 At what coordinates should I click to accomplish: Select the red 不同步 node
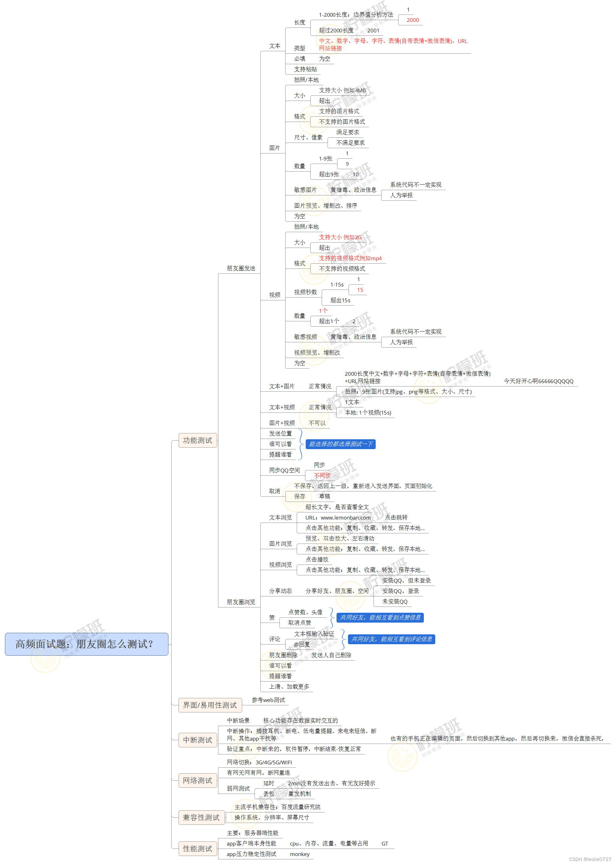point(322,475)
